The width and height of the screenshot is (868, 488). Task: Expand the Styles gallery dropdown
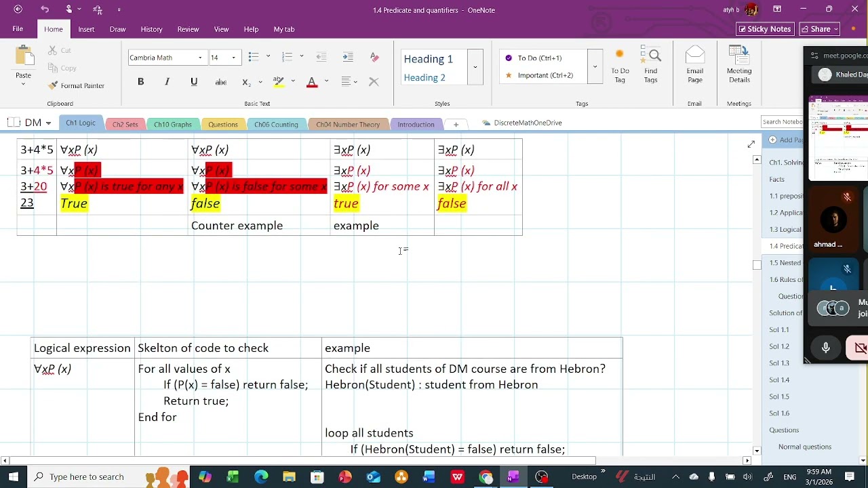click(x=475, y=66)
